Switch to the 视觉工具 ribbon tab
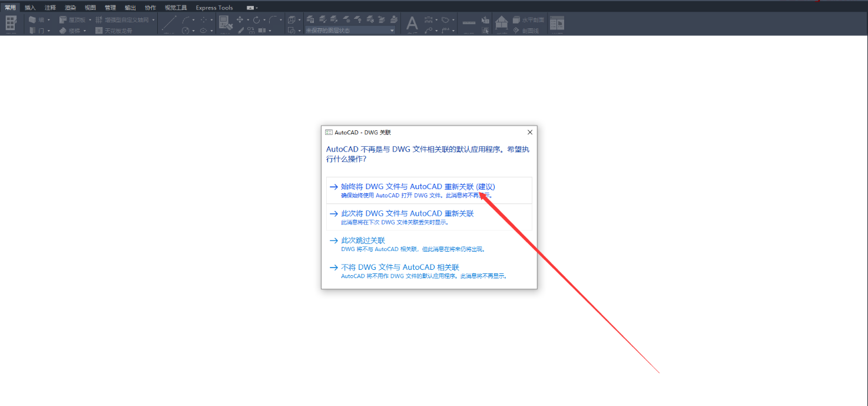868x406 pixels. coord(175,8)
